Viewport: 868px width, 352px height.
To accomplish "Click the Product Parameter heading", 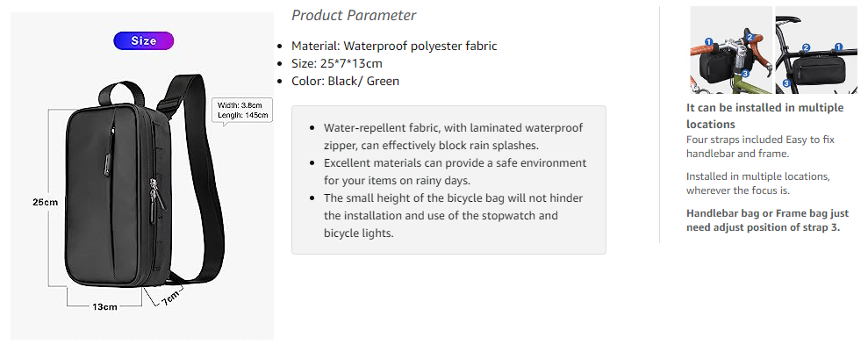I will coord(354,15).
